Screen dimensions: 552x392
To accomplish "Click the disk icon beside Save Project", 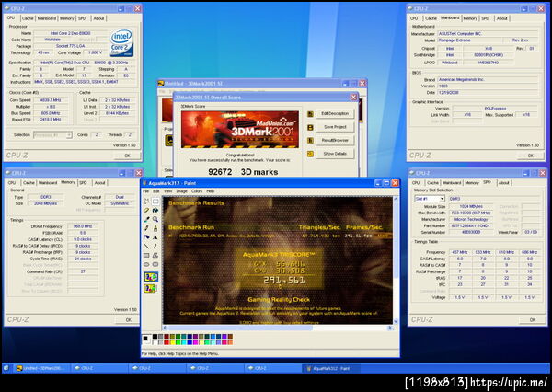I will [310, 127].
